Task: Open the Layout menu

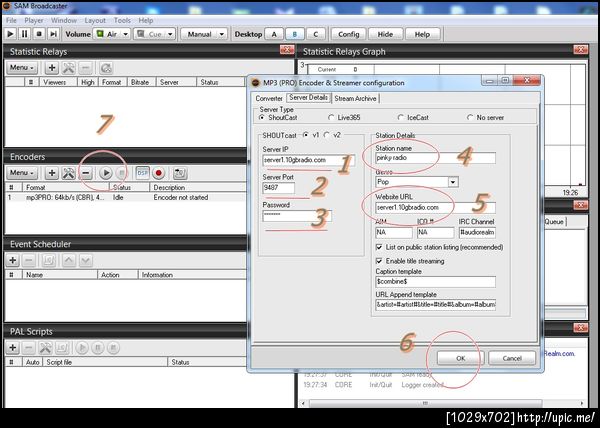Action: click(x=95, y=20)
